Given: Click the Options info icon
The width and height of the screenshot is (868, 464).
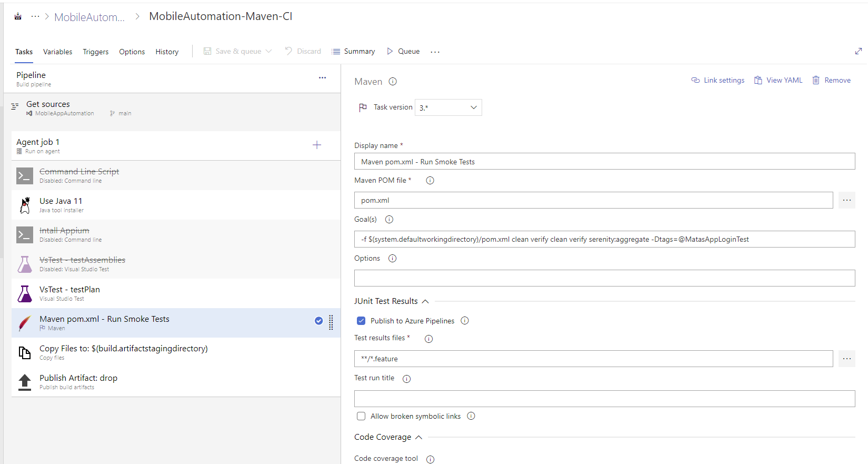Looking at the screenshot, I should tap(392, 259).
